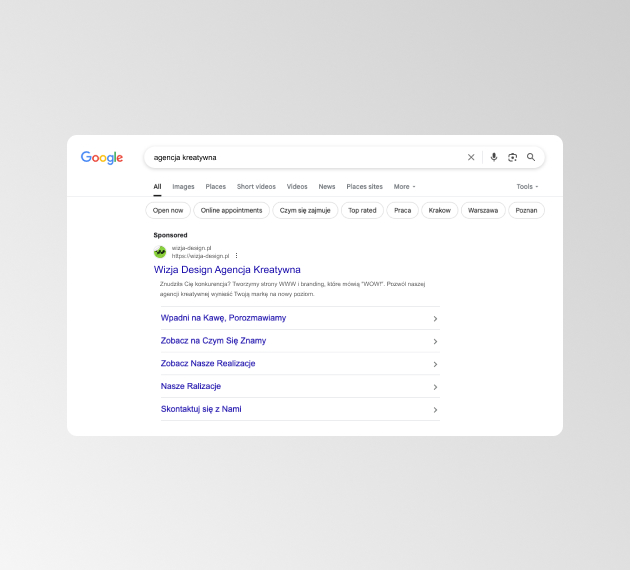Click the magnifying glass search icon
The image size is (630, 570).
(531, 157)
